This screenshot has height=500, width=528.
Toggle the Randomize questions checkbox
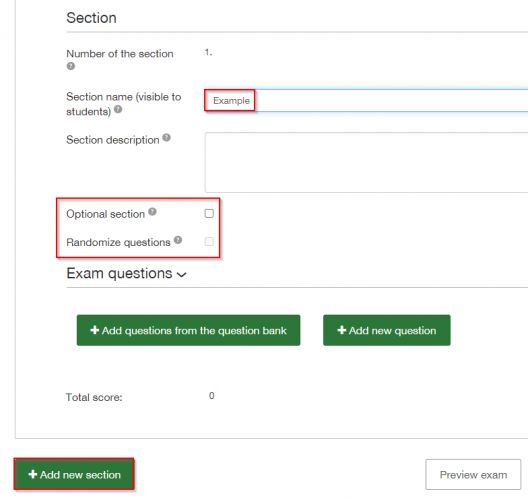point(209,241)
